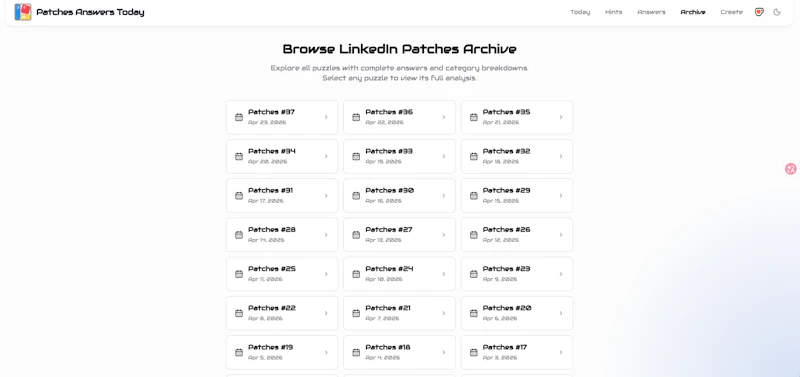Image resolution: width=800 pixels, height=377 pixels.
Task: Click chevron arrow on Patches #37 card
Action: 326,117
